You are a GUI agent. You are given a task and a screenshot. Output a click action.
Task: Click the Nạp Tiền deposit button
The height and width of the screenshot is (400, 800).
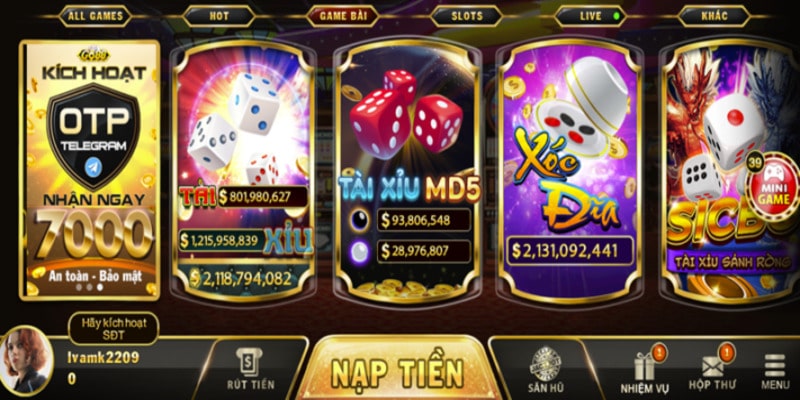pos(397,368)
